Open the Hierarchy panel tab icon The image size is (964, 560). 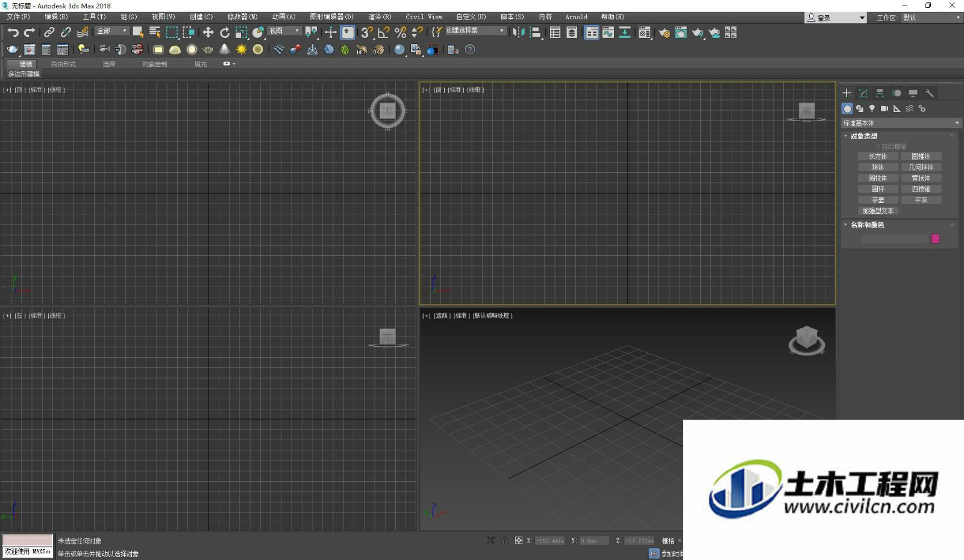point(880,93)
